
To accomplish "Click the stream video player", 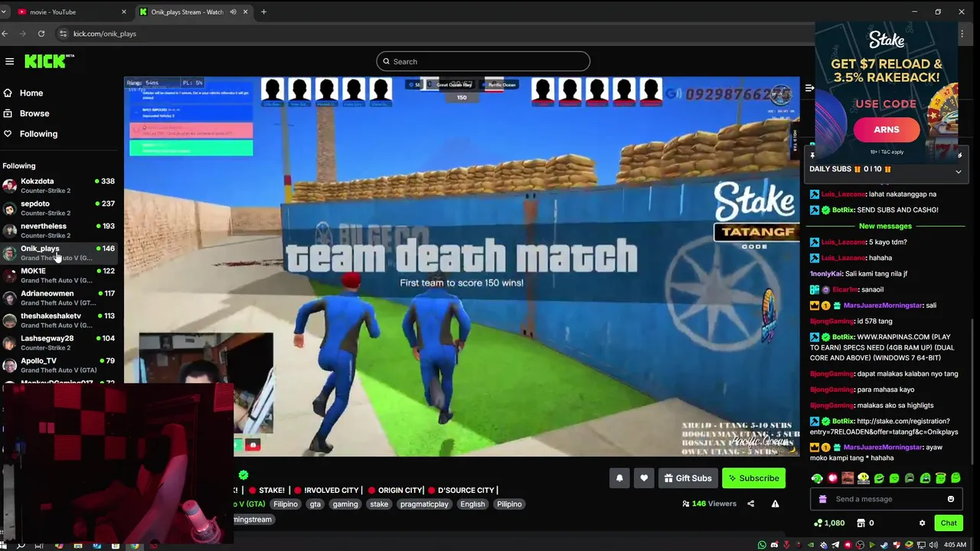I will click(x=462, y=266).
